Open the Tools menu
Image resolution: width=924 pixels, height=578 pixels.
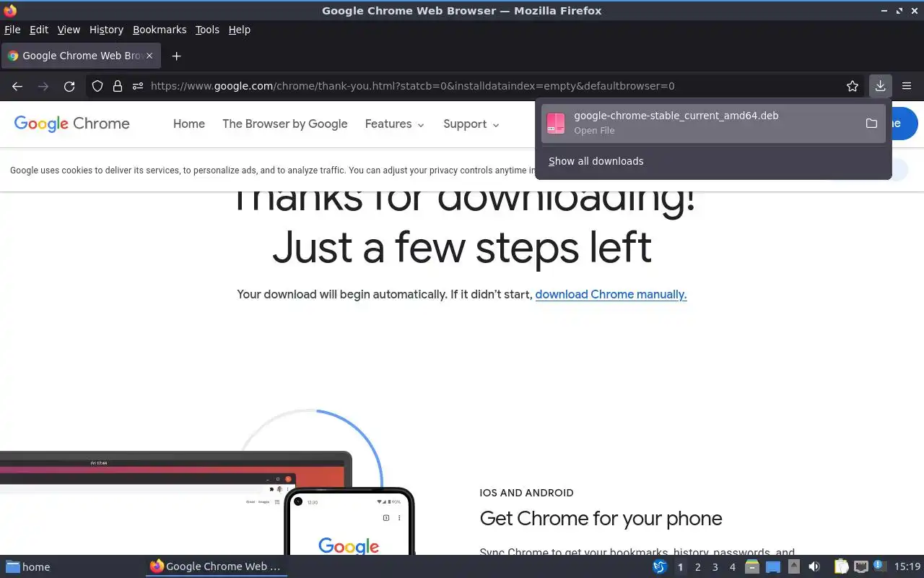[x=207, y=30]
